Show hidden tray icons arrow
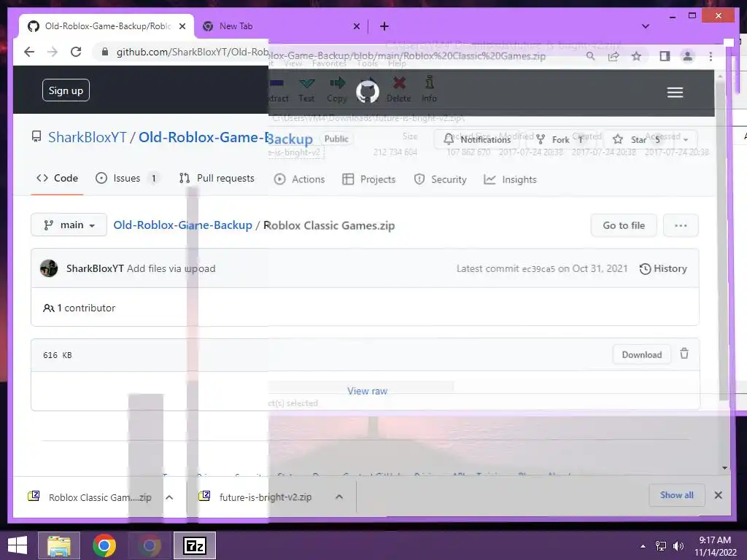This screenshot has height=560, width=747. pos(643,546)
